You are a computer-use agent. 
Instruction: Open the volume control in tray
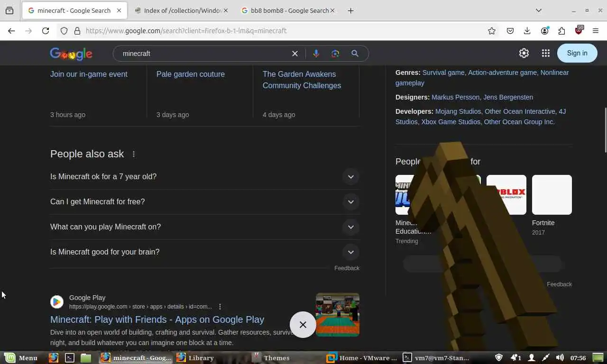click(560, 358)
